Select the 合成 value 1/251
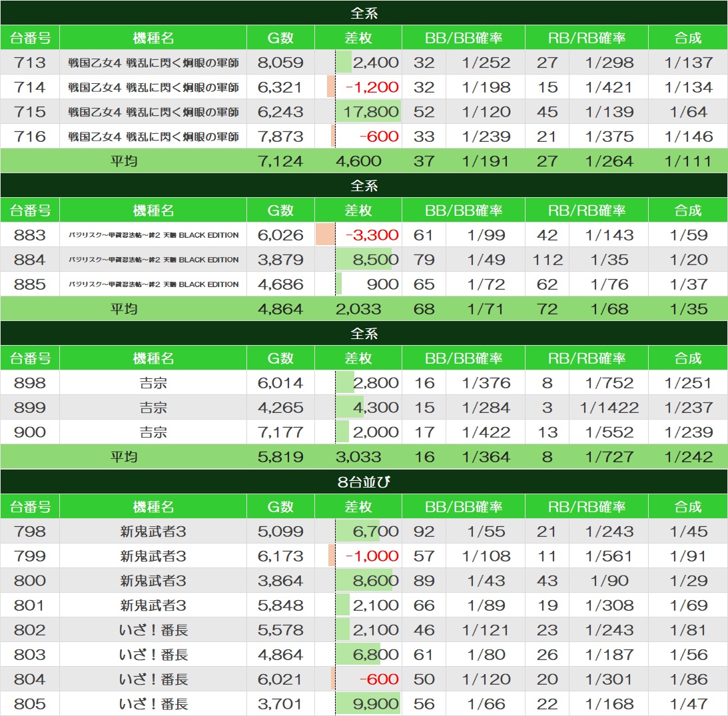Viewport: 728px width, 716px height. coord(689,382)
